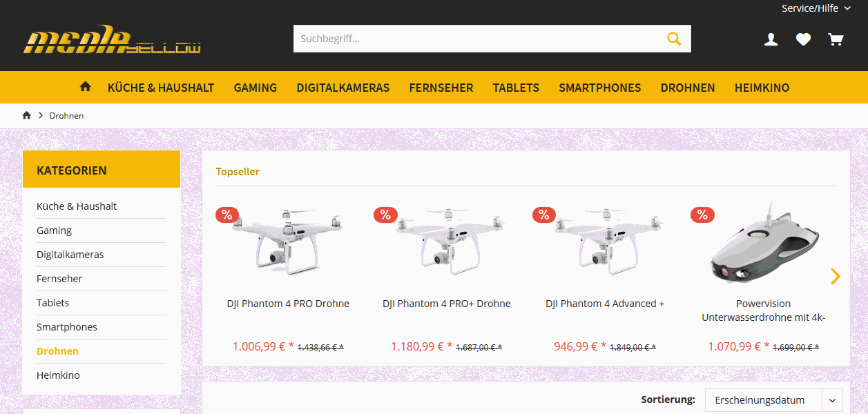Open the user account icon

point(771,39)
